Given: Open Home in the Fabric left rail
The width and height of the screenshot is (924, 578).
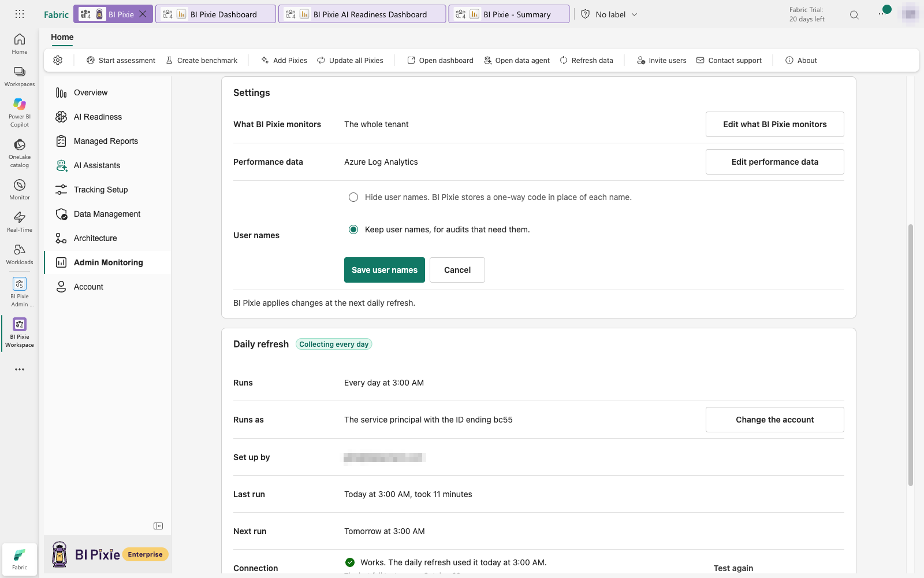Looking at the screenshot, I should pos(20,44).
